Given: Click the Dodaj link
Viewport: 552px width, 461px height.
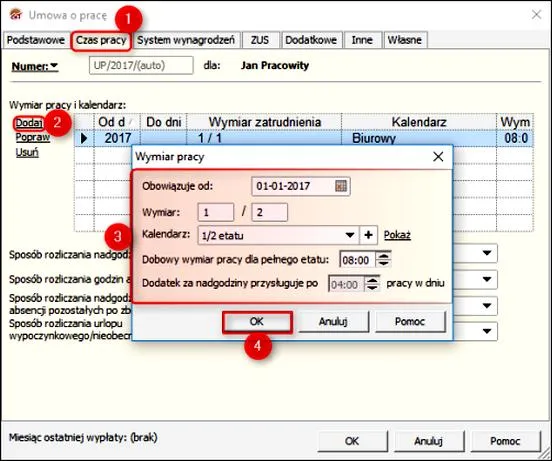Looking at the screenshot, I should (x=29, y=123).
